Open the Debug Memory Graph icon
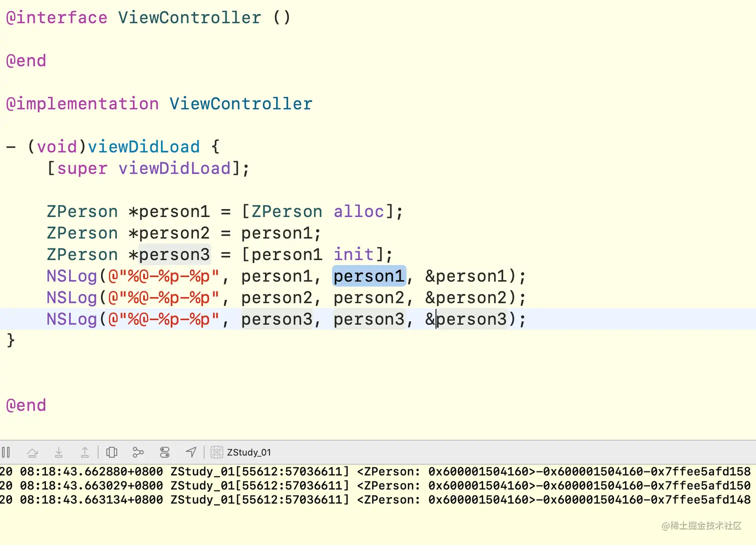This screenshot has height=545, width=756. [x=138, y=452]
